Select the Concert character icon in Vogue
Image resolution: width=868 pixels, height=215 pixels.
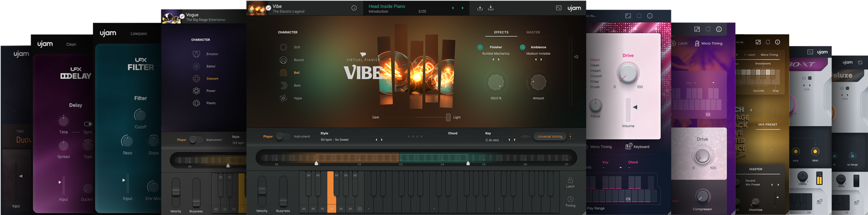coord(196,79)
